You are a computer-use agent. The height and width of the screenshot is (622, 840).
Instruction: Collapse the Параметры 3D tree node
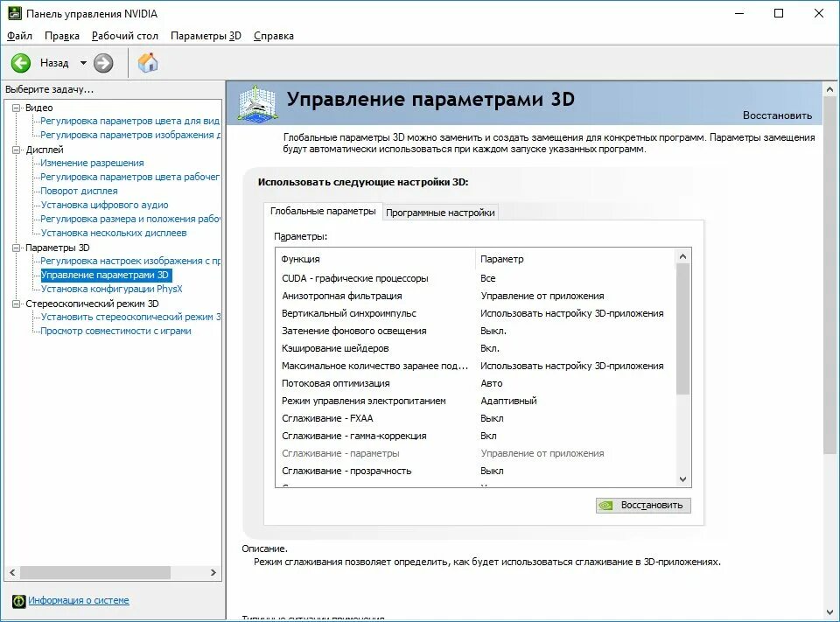(x=16, y=248)
